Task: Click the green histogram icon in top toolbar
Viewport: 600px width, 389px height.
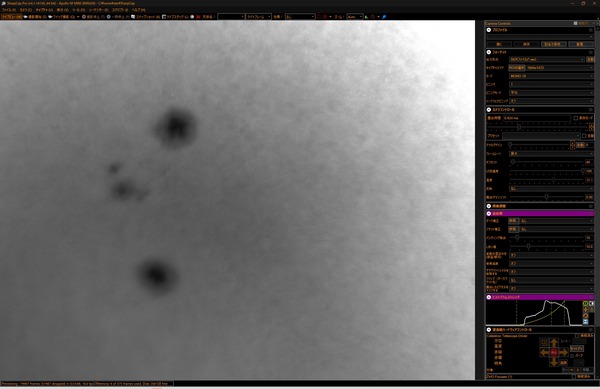Action: 367,17
